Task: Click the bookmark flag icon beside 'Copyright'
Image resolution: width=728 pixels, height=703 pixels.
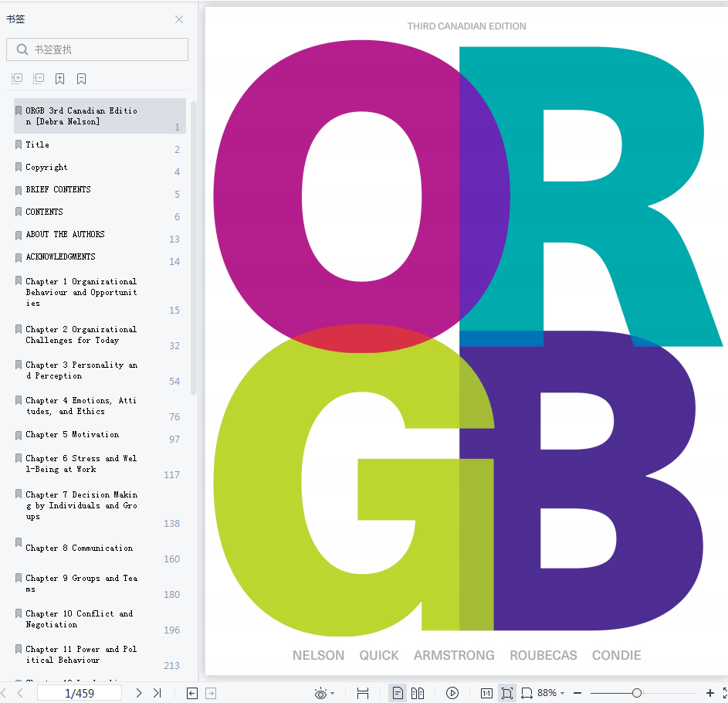Action: pos(19,167)
